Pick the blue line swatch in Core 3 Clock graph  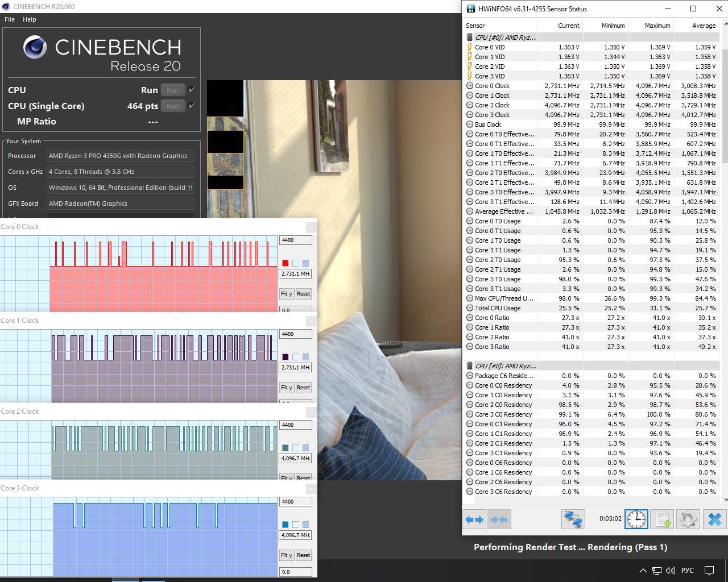click(286, 525)
